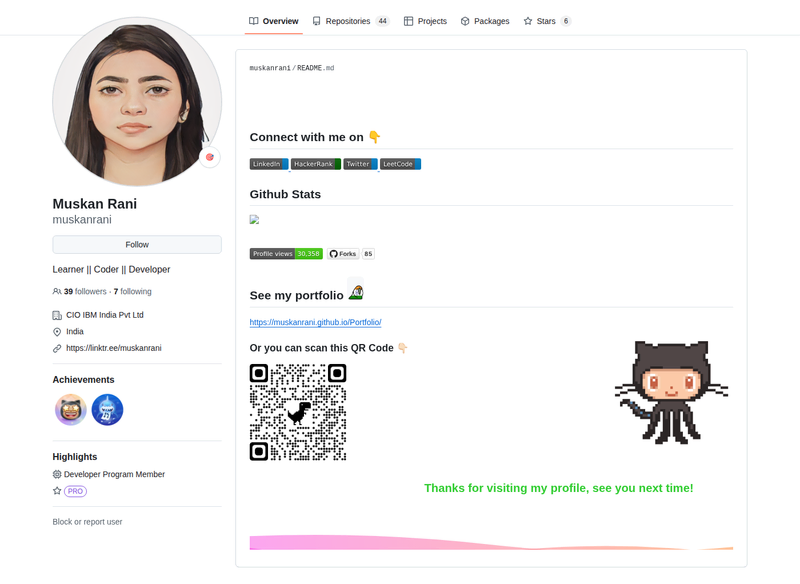This screenshot has height=584, width=800.
Task: Go to the Packages tab
Action: tap(485, 21)
